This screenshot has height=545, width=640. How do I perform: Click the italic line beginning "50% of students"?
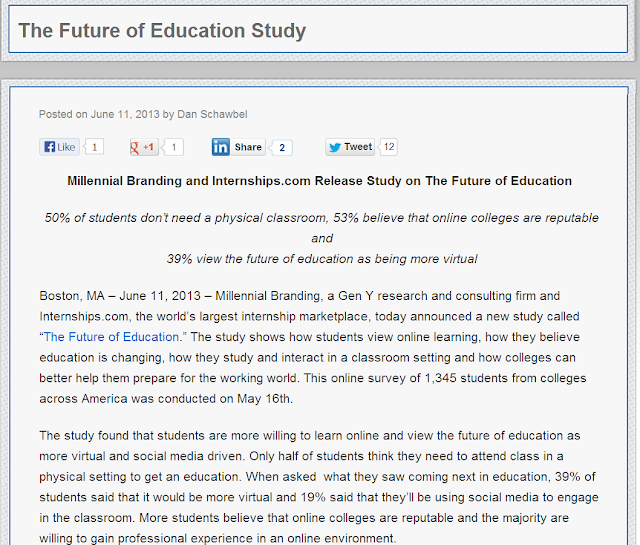(x=321, y=218)
